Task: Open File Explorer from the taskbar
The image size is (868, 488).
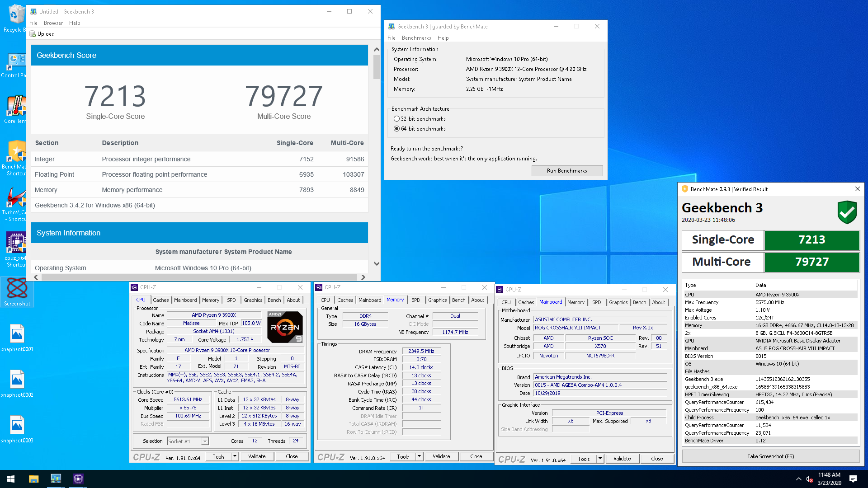Action: coord(33,479)
